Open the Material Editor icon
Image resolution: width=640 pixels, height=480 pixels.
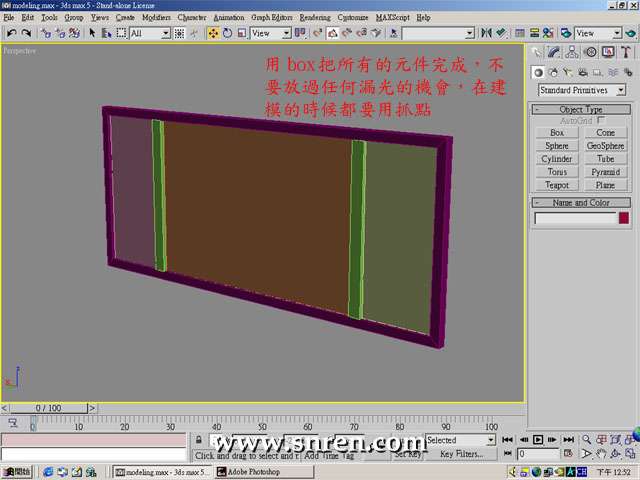pyautogui.click(x=548, y=33)
